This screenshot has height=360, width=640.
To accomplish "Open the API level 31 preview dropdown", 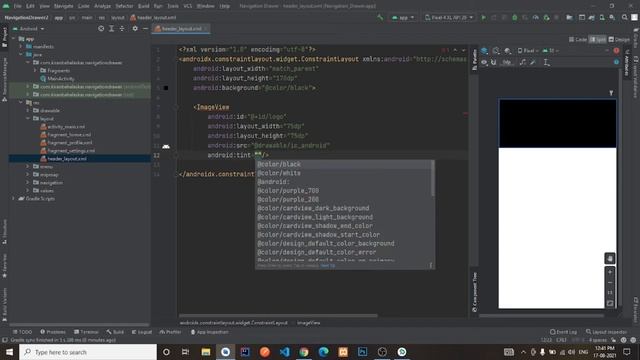I will (x=551, y=51).
